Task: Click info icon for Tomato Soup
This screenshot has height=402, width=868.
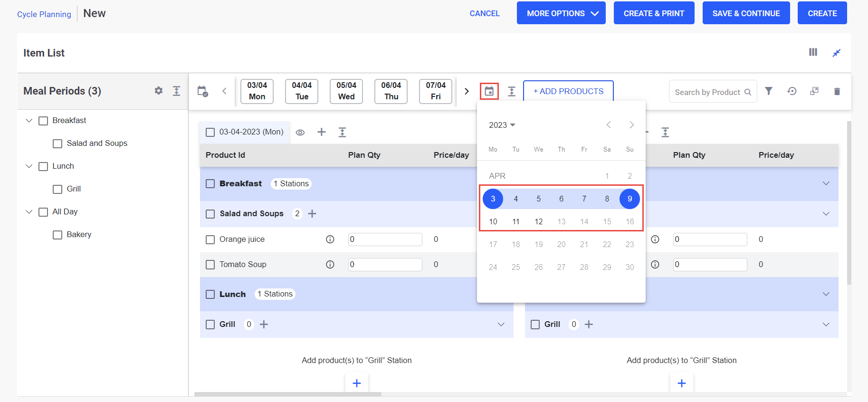Action: [x=330, y=265]
